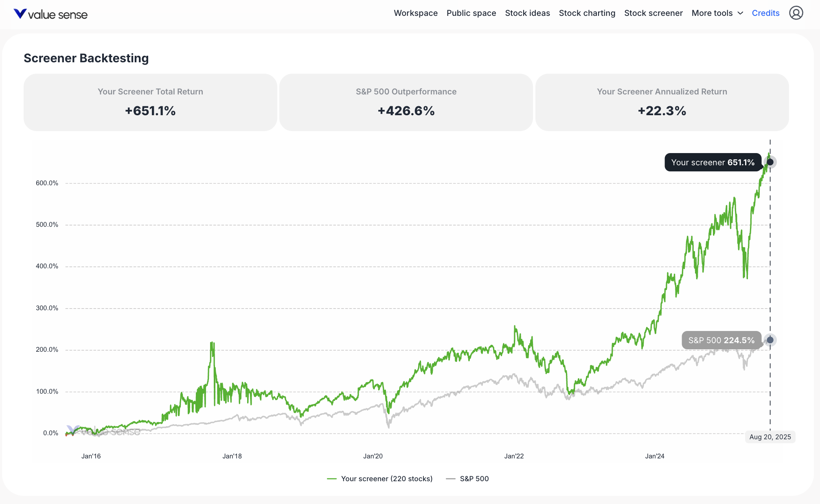This screenshot has width=820, height=504.
Task: Click the Your Screener Total Return card
Action: pyautogui.click(x=150, y=102)
